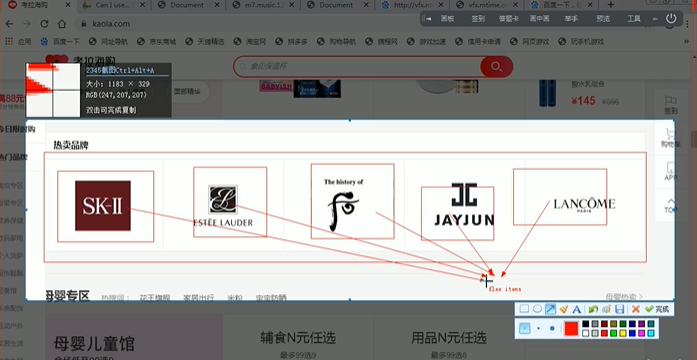Image resolution: width=697 pixels, height=360 pixels.
Task: Pick the cyan color swatch
Action: 651,333
